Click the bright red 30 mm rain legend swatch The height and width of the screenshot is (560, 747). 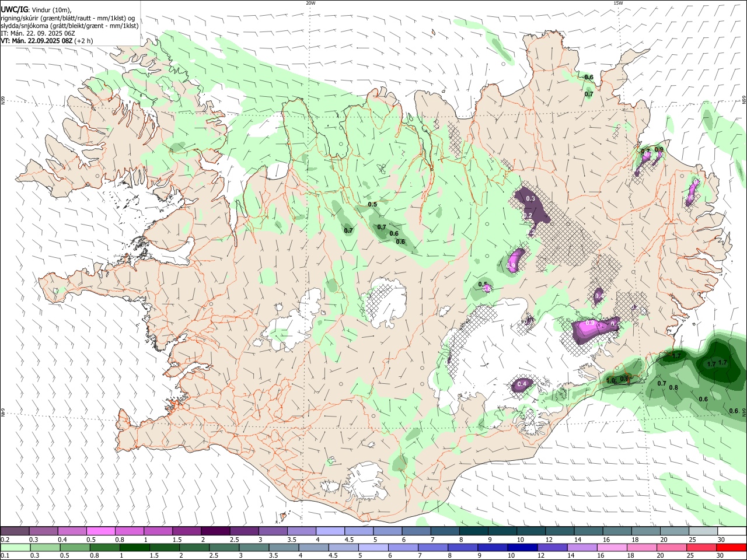[731, 547]
